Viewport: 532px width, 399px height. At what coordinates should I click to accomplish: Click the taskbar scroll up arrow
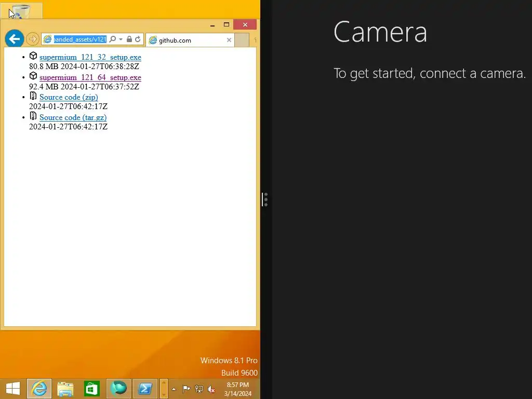pos(164,383)
